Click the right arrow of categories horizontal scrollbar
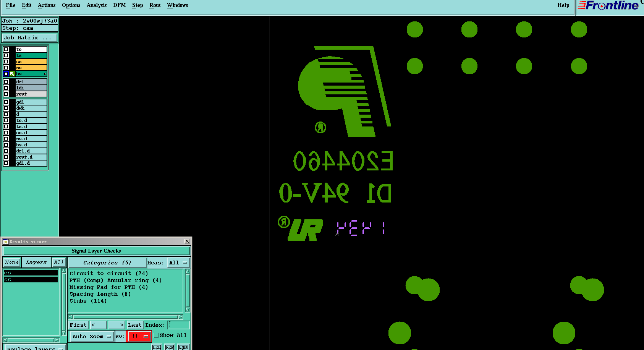644x350 pixels. [180, 317]
